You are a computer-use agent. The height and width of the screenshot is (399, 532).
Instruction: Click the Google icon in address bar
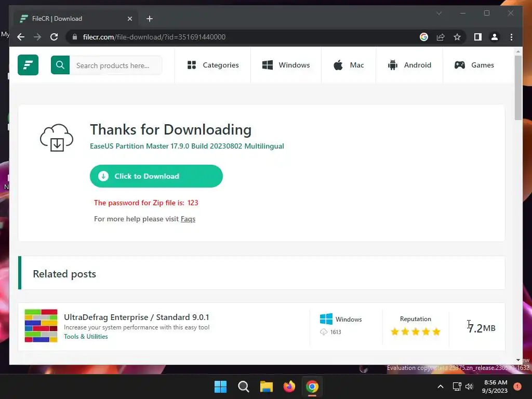point(424,37)
